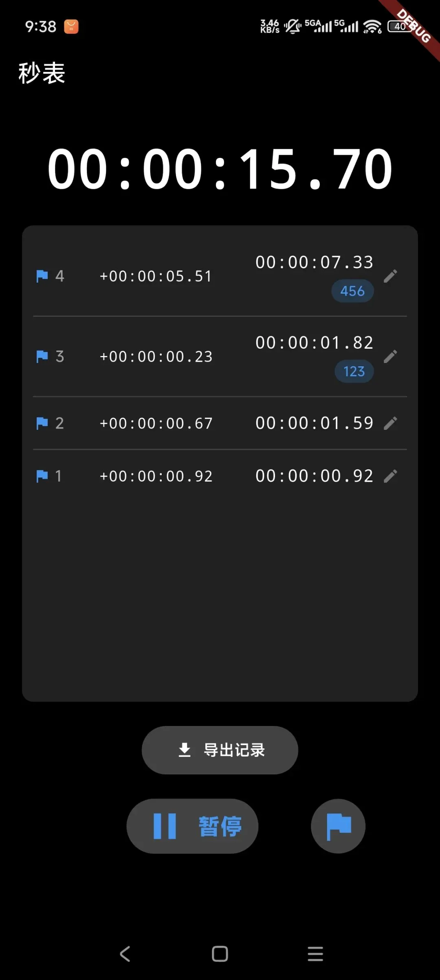Viewport: 440px width, 980px height.
Task: Select lap 4 split time +00:00:05.51
Action: click(156, 277)
